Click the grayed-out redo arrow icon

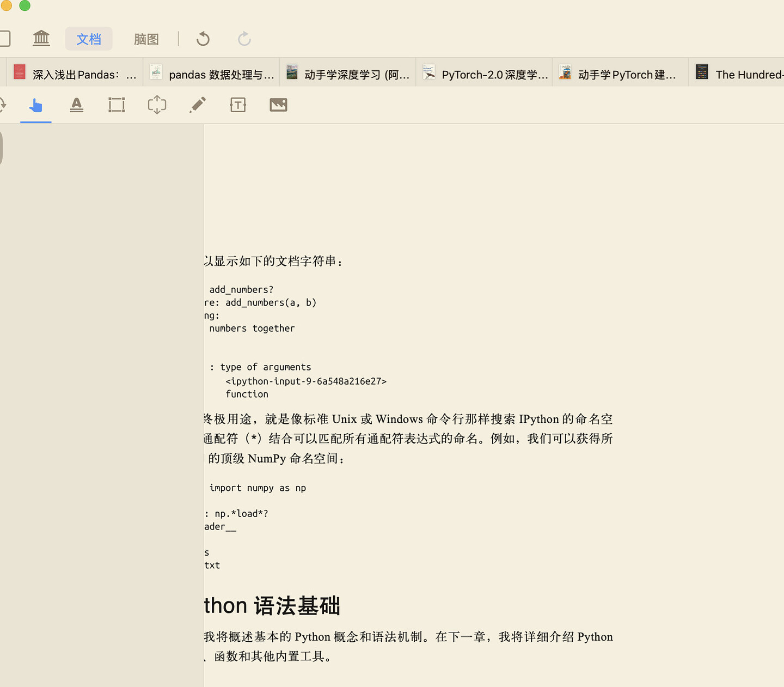244,39
